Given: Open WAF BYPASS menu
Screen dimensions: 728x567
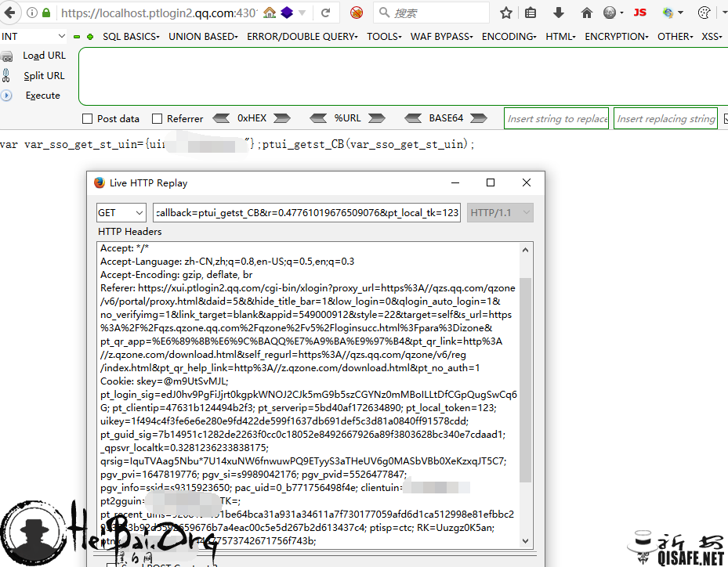Looking at the screenshot, I should click(x=441, y=37).
